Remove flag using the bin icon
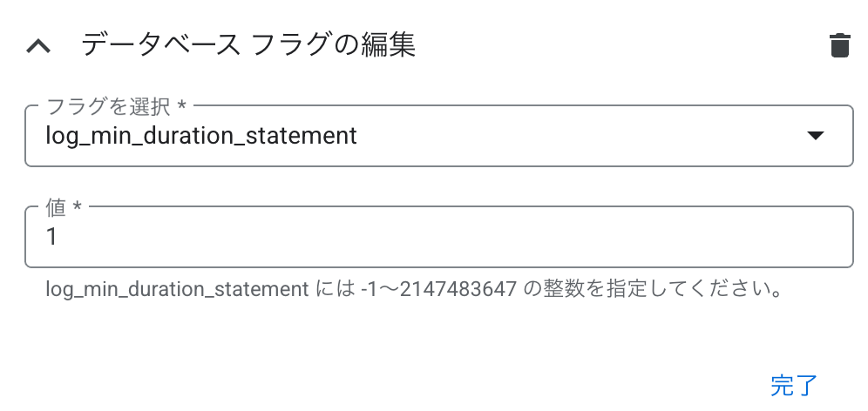 click(839, 45)
